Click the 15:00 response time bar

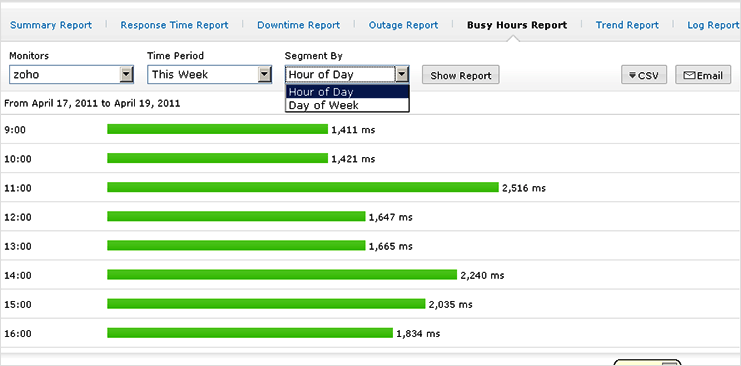pos(266,304)
